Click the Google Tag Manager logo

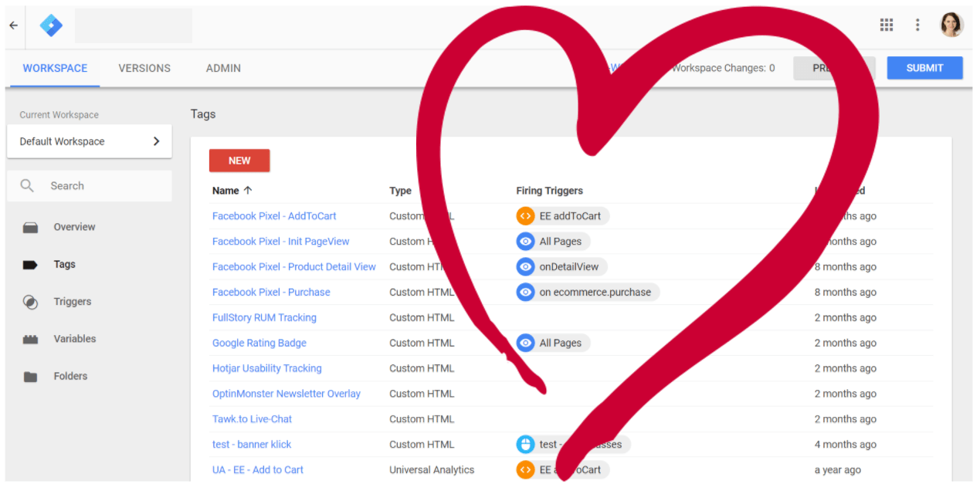51,25
